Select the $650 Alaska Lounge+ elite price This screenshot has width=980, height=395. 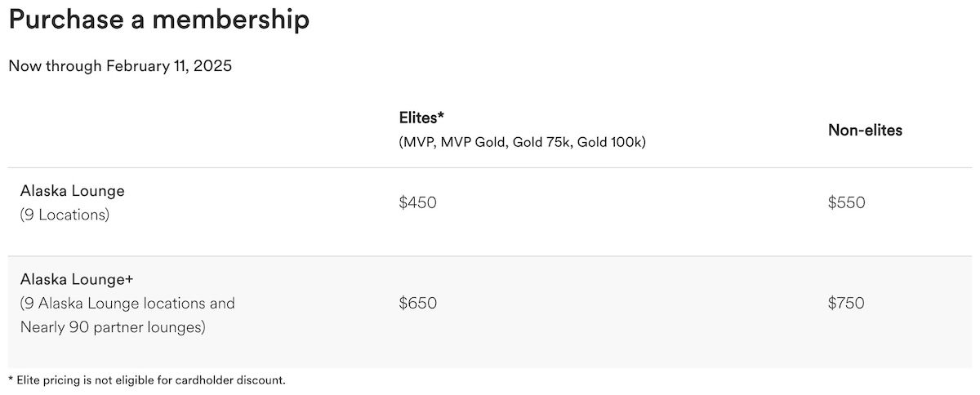(x=418, y=304)
